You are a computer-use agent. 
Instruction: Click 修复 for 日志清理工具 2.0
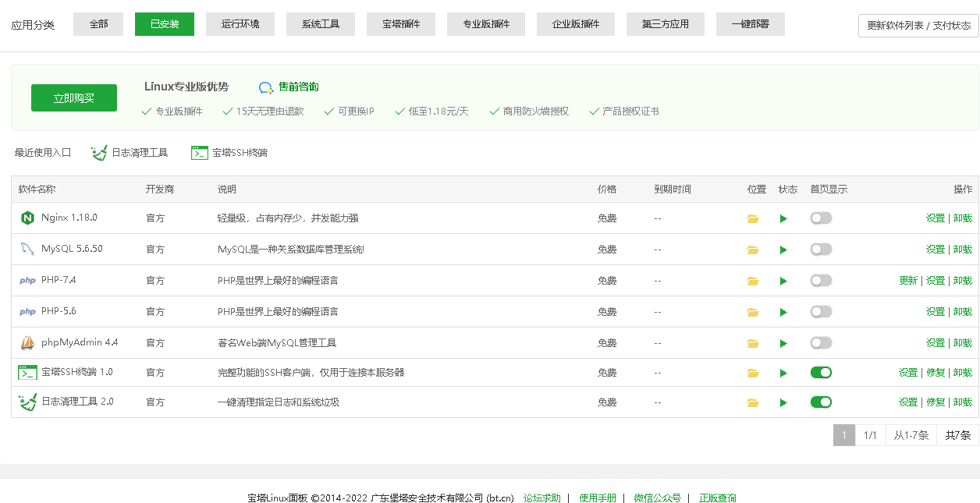[936, 402]
